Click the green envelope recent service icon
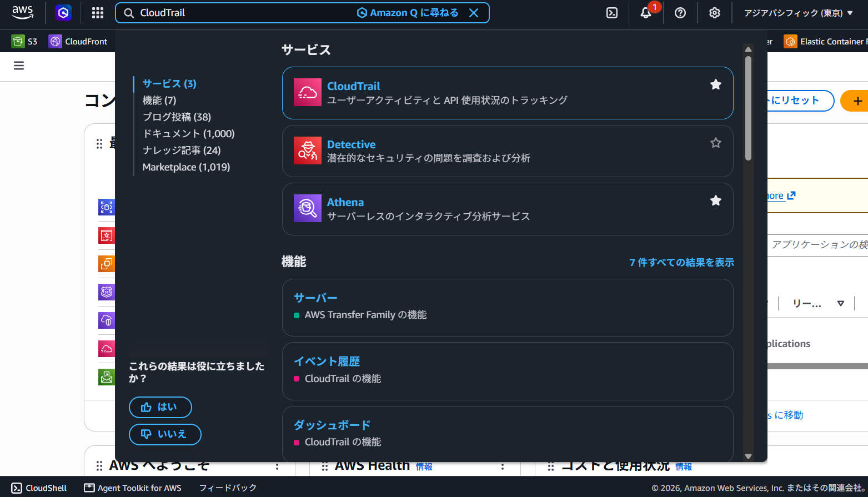 coord(107,377)
